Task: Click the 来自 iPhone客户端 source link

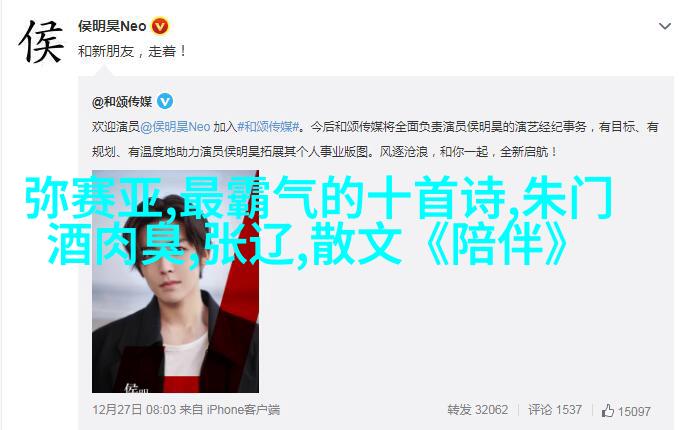Action: tap(230, 410)
